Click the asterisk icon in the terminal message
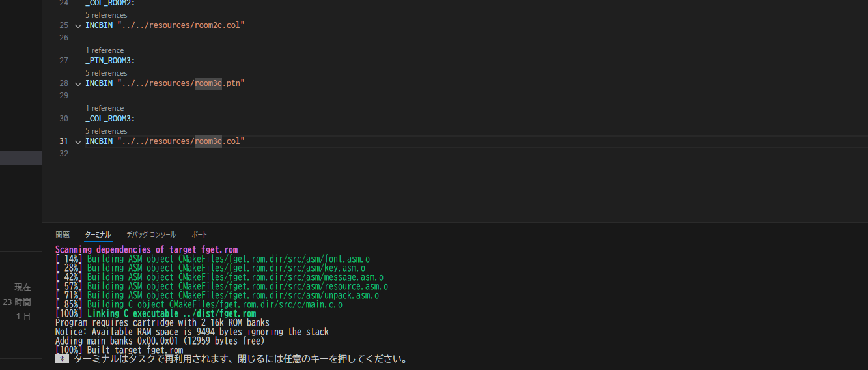The width and height of the screenshot is (868, 370). tap(62, 360)
